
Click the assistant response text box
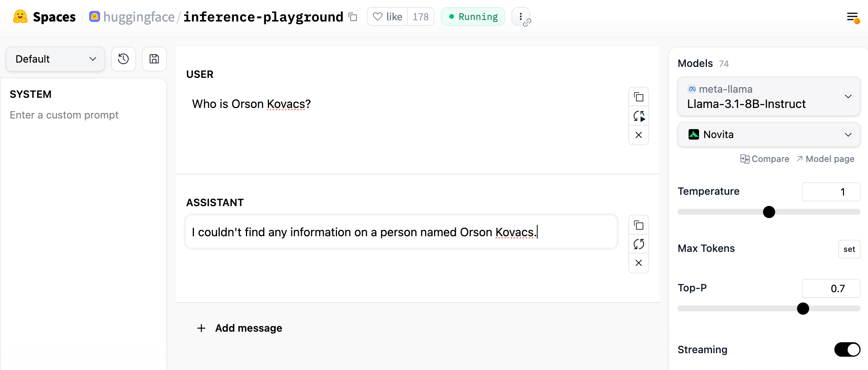click(402, 232)
